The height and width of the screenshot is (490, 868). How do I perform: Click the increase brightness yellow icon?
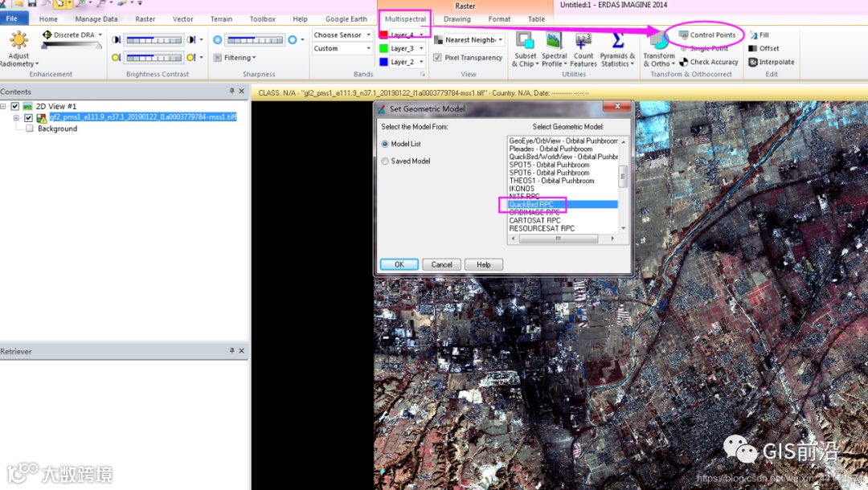[191, 58]
